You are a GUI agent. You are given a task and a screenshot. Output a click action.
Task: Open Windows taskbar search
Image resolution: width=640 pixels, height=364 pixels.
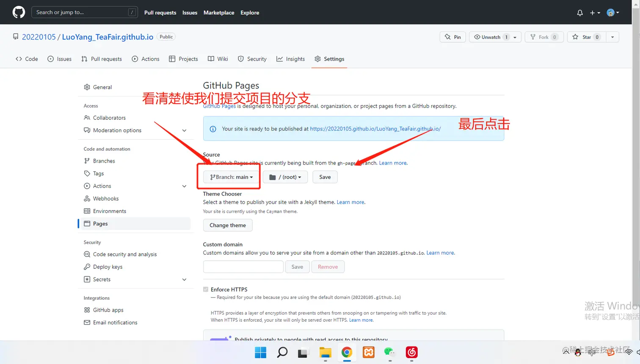[282, 352]
